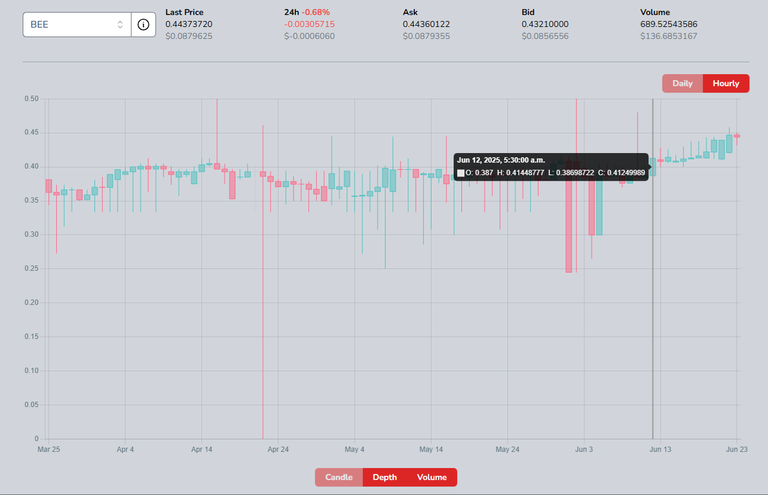Screen dimensions: 768x495
Task: Click the Last Price value 0.44373720
Action: coord(189,24)
